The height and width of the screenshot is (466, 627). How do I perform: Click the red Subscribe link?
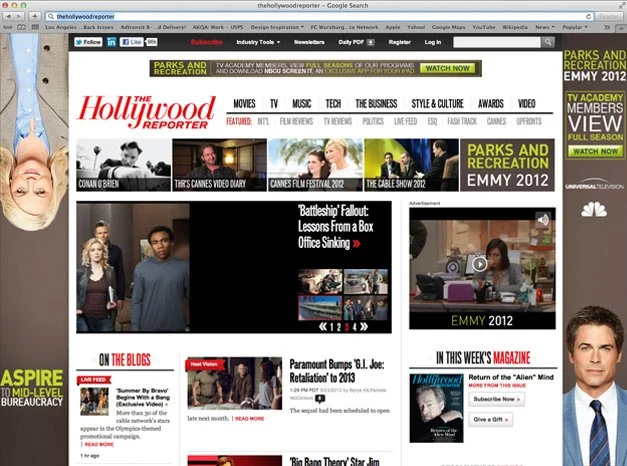point(206,42)
